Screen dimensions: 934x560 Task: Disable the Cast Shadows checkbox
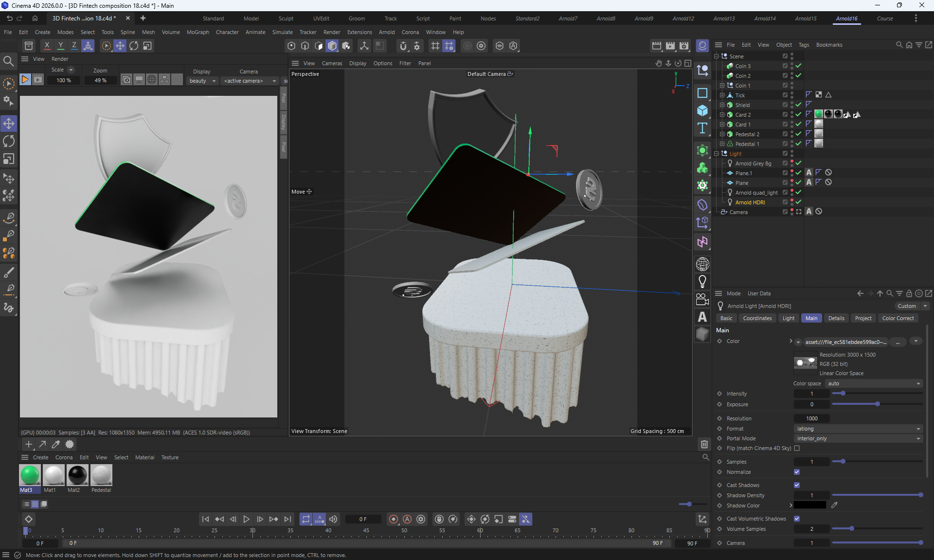point(797,485)
